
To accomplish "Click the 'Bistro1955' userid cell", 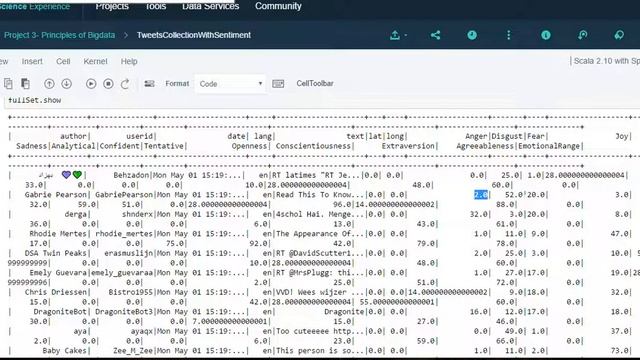I will click(131, 292).
